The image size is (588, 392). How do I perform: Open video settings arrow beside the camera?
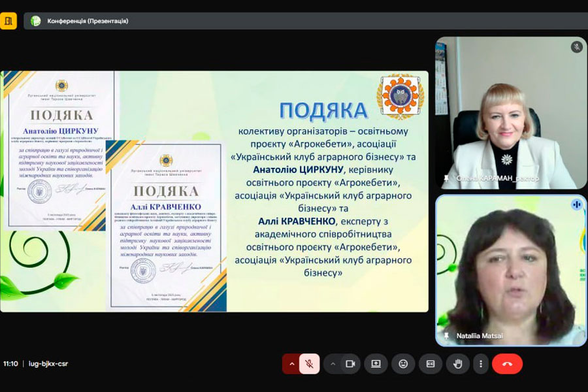(333, 364)
